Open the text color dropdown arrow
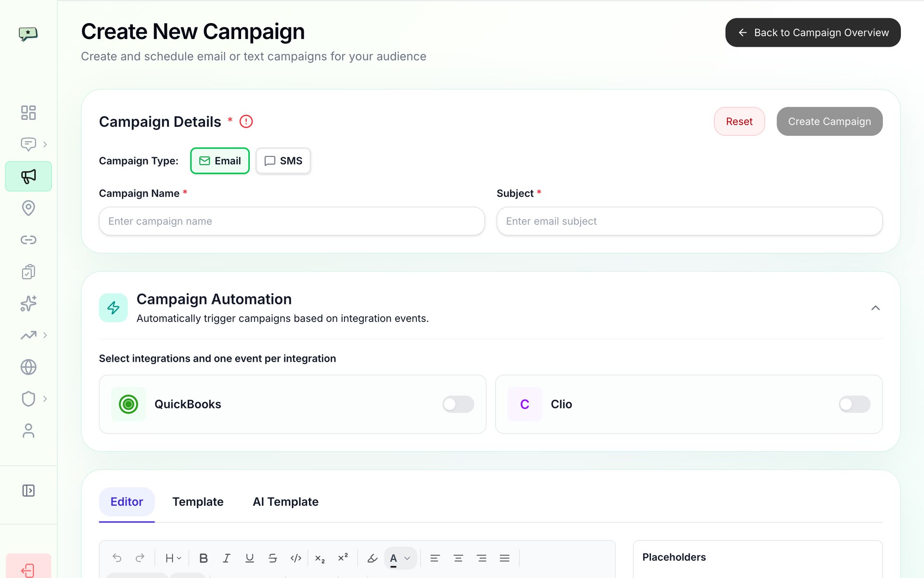Screen dimensions: 924x578 [407, 558]
